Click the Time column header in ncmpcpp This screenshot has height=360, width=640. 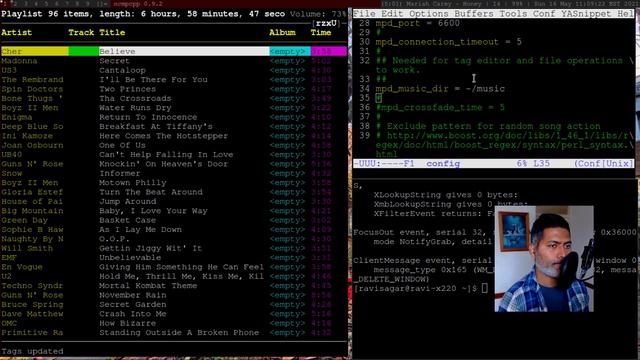coord(321,32)
